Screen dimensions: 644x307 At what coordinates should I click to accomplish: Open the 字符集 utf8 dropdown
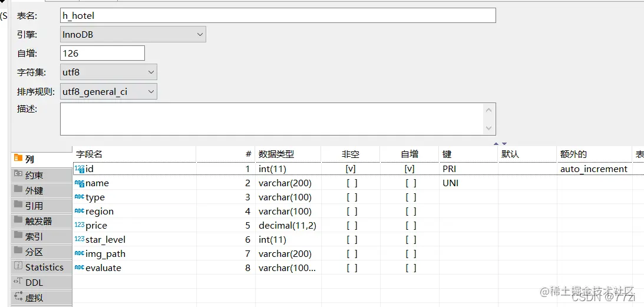(108, 72)
